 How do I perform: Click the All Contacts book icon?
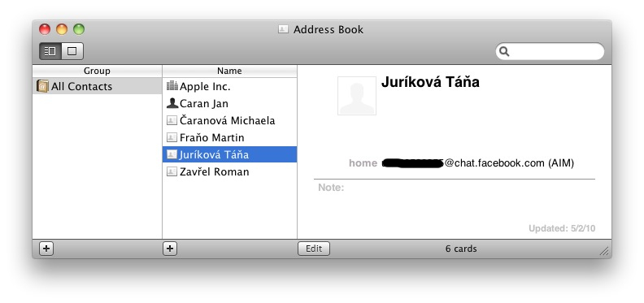[x=42, y=86]
